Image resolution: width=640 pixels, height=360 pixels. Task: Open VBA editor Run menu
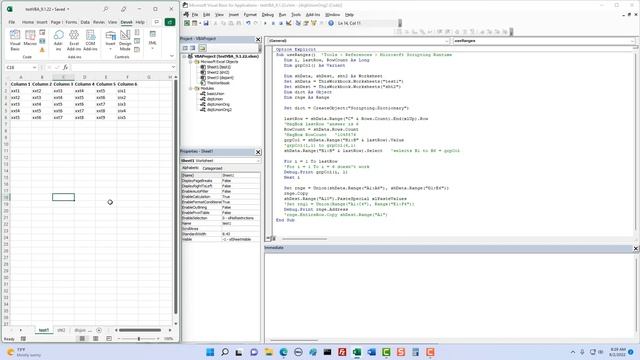click(282, 15)
